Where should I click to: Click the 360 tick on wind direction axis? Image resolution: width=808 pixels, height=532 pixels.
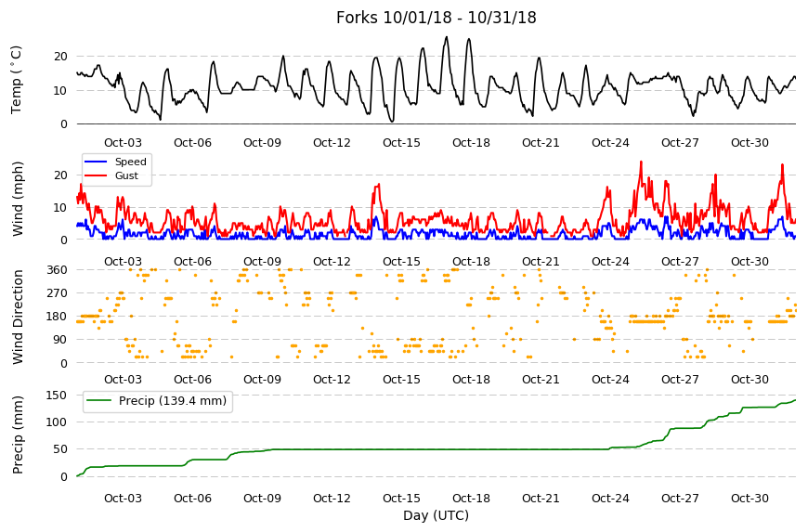tap(58, 270)
